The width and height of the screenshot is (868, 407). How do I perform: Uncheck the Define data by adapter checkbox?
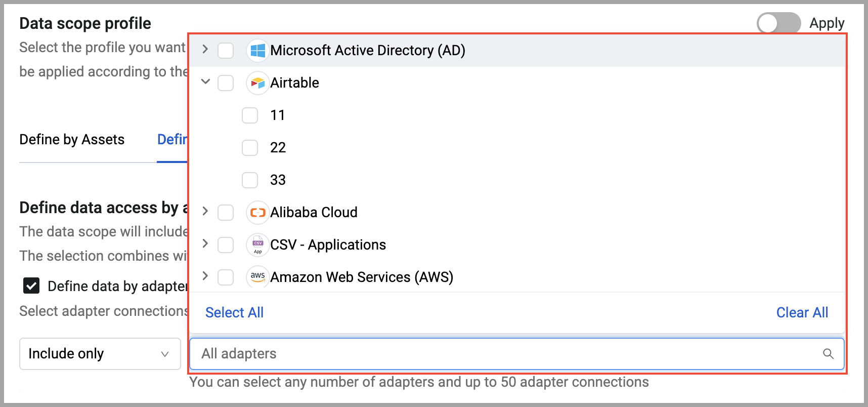(31, 286)
